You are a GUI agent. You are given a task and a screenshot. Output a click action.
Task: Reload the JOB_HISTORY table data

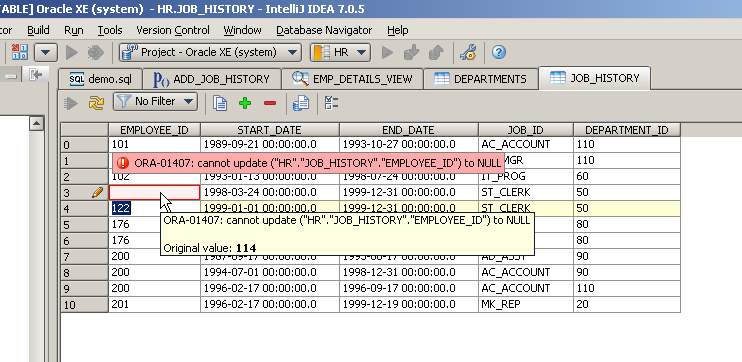click(x=96, y=102)
